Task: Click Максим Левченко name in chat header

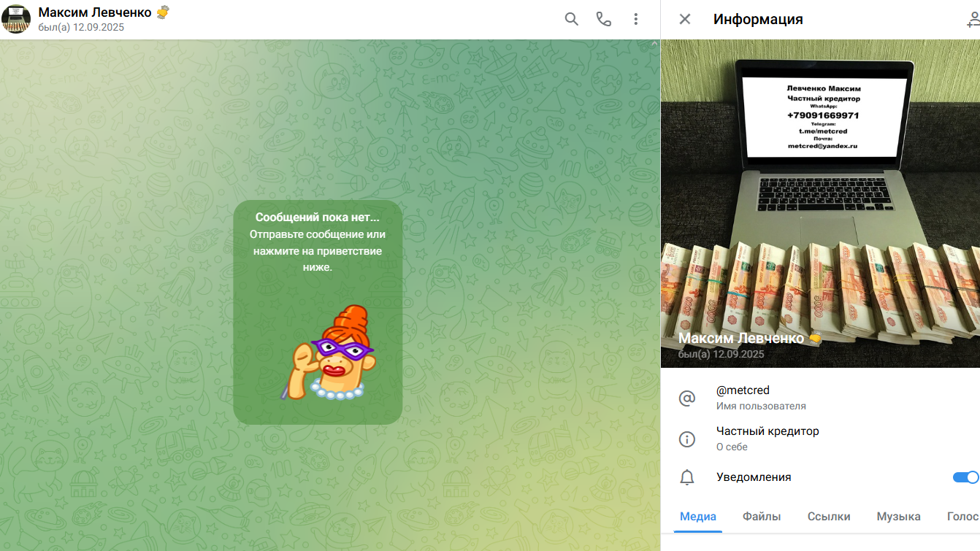Action: point(94,12)
